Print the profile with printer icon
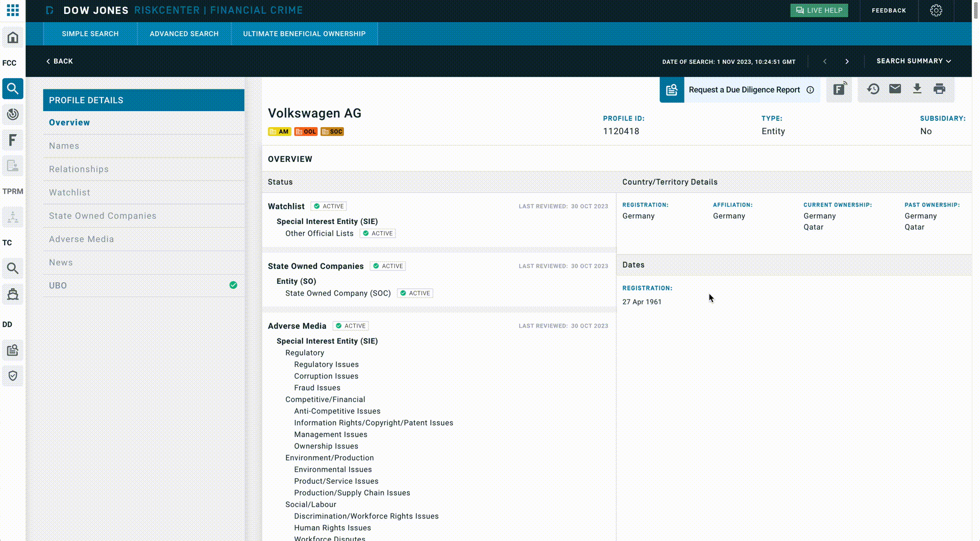Image resolution: width=980 pixels, height=541 pixels. tap(939, 89)
